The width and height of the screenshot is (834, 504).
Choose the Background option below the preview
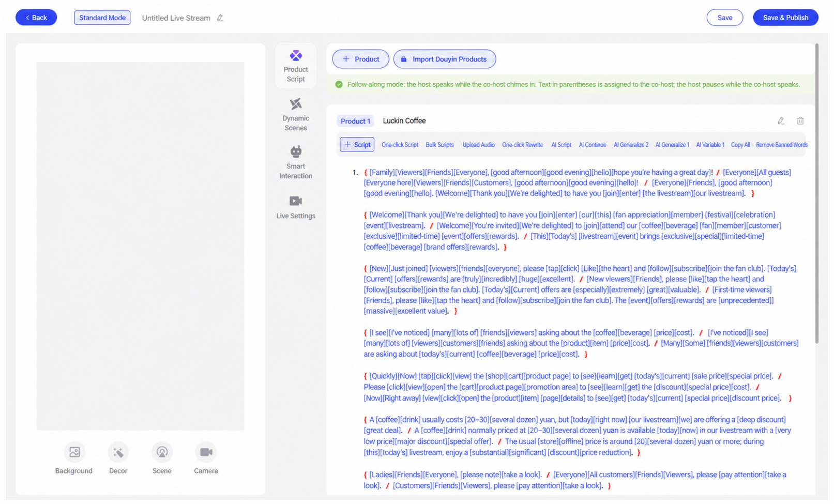point(73,459)
